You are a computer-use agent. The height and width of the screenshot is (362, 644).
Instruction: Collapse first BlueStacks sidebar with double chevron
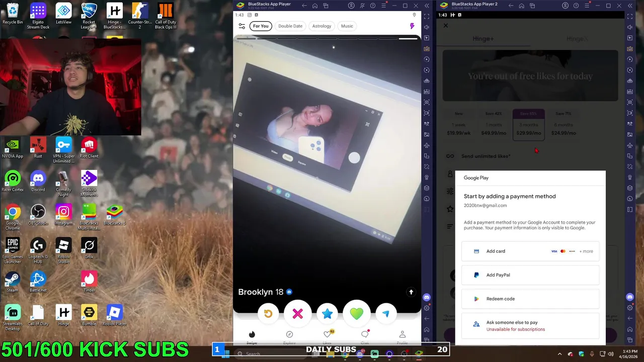point(427,6)
